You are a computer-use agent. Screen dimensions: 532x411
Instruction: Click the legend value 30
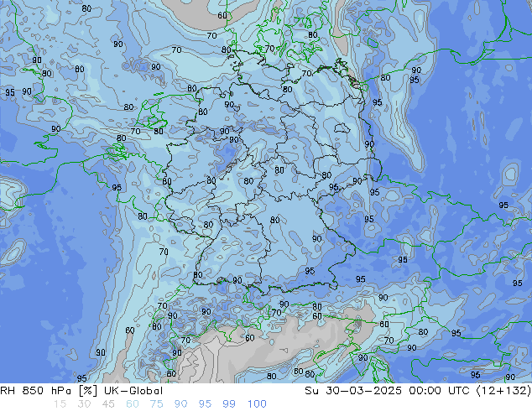click(x=84, y=404)
